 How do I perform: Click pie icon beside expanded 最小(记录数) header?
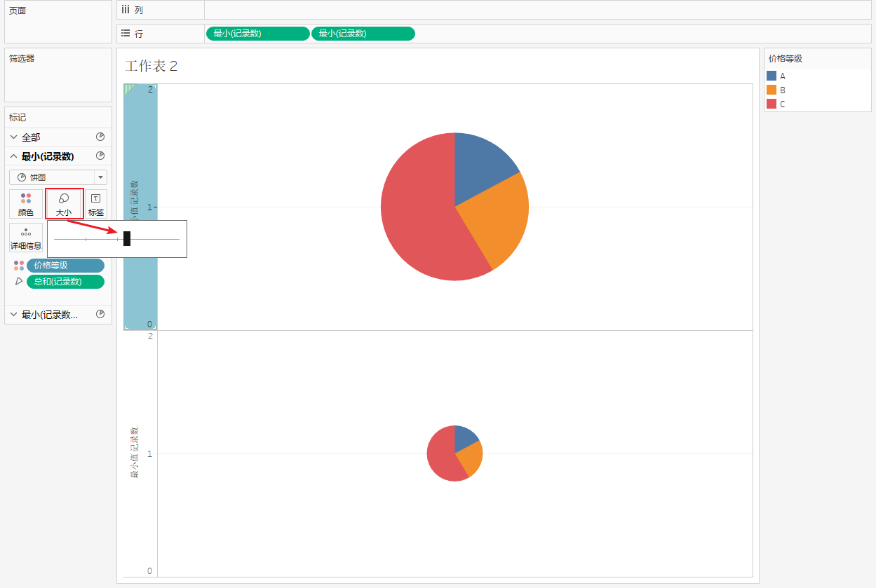pyautogui.click(x=100, y=156)
